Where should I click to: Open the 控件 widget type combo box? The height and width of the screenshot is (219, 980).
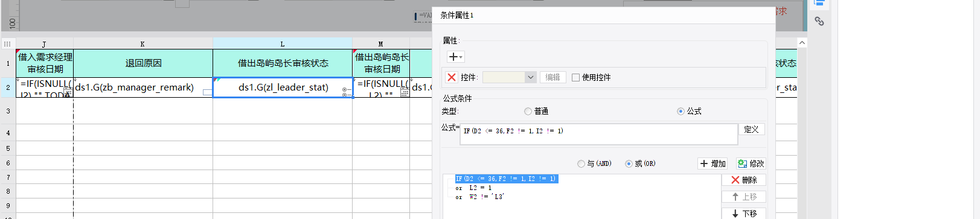pos(510,77)
